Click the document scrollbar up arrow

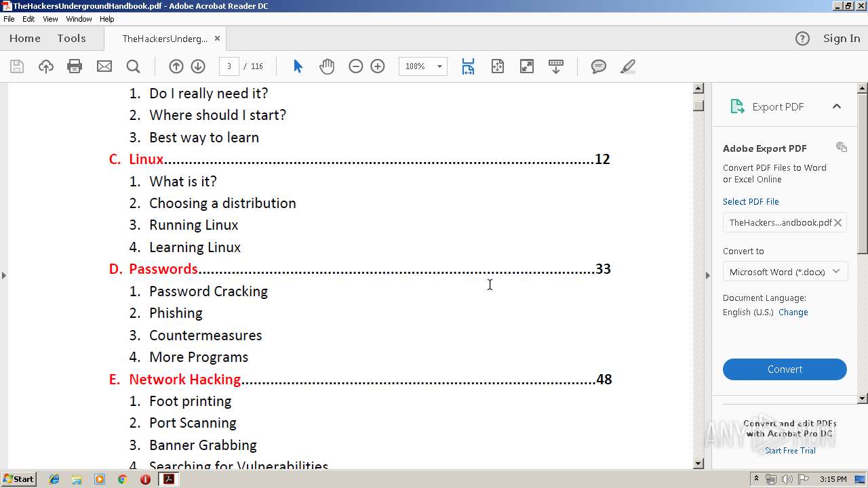[x=698, y=89]
